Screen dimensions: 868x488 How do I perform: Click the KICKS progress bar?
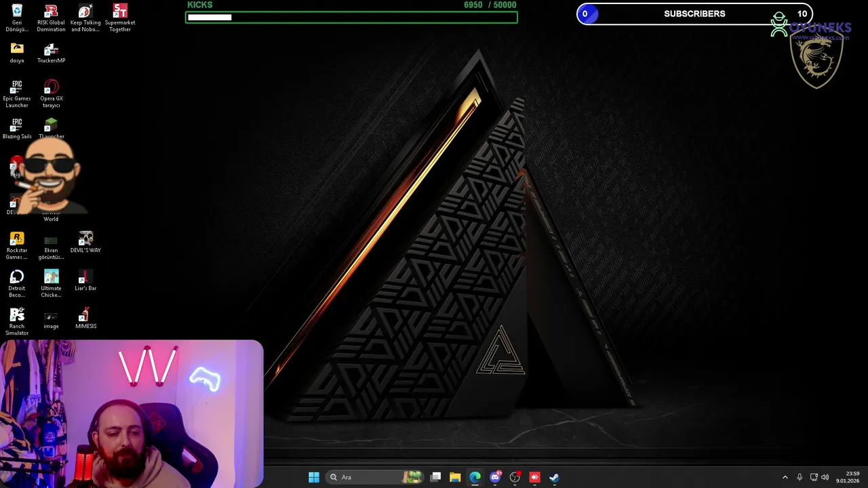click(x=351, y=17)
